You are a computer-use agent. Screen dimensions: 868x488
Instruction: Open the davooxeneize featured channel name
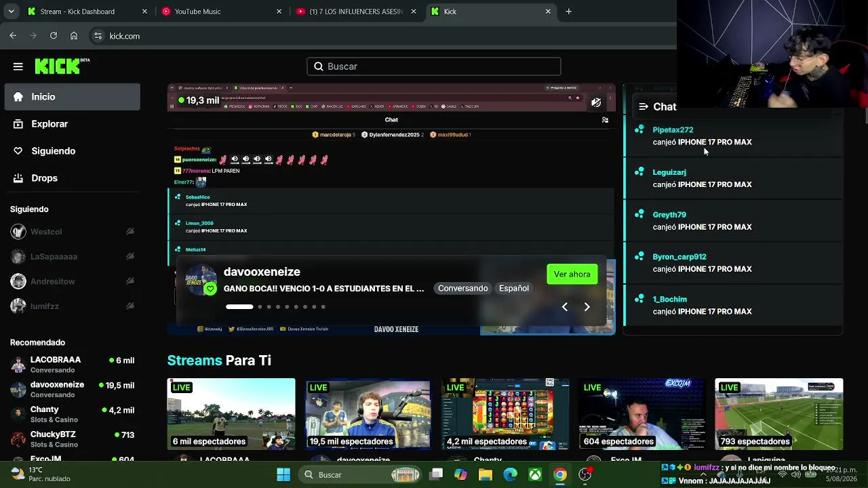point(262,272)
